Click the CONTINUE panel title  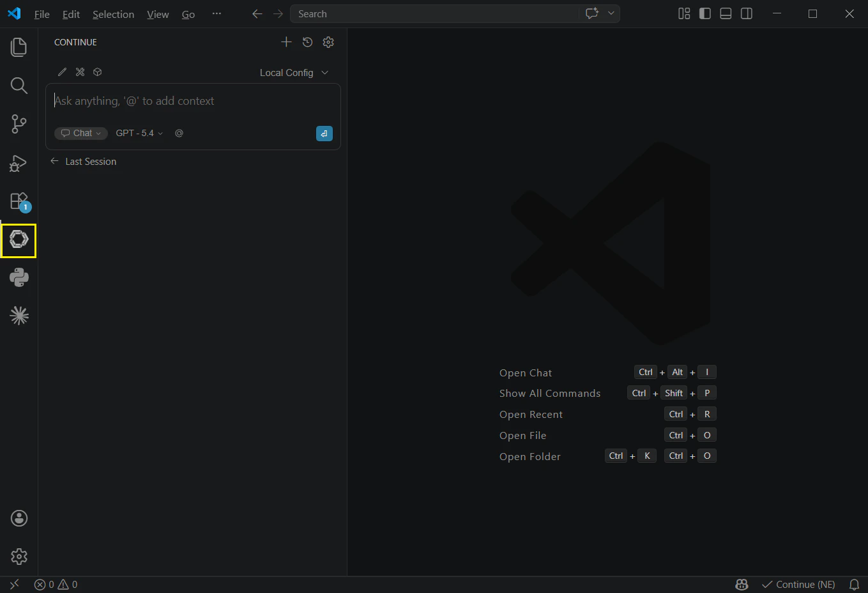coord(75,42)
